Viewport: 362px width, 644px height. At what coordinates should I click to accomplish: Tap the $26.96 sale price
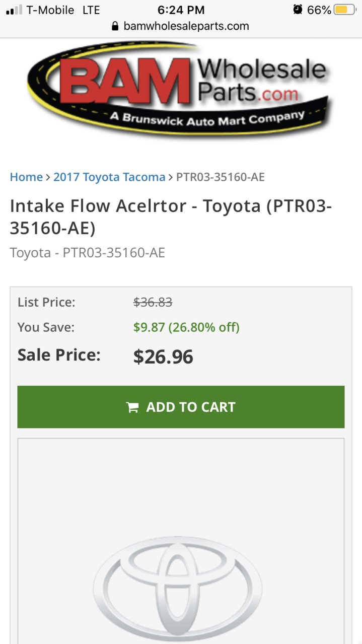[163, 357]
